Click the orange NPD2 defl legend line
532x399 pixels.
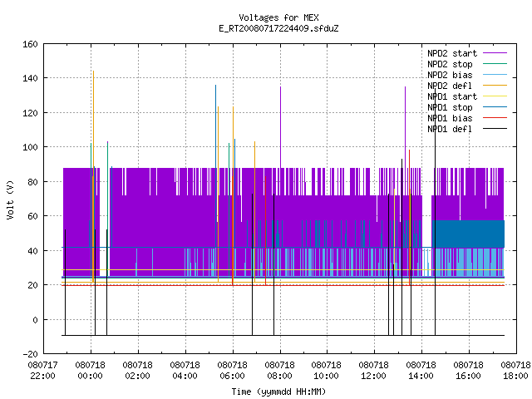coord(495,85)
